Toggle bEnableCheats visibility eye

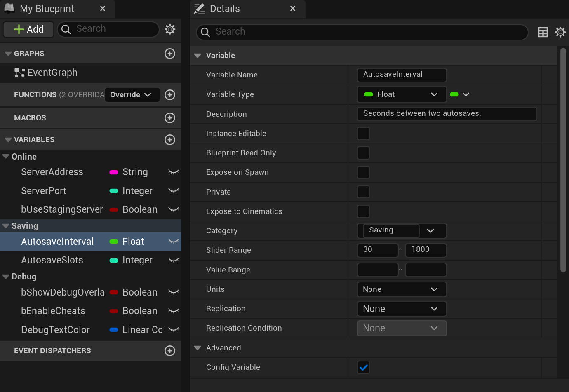pos(174,311)
